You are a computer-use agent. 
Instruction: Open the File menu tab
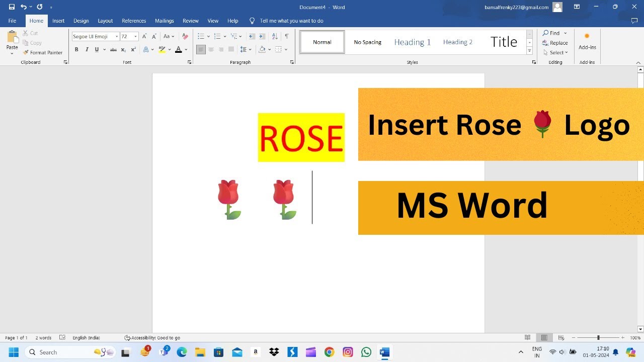tap(12, 21)
